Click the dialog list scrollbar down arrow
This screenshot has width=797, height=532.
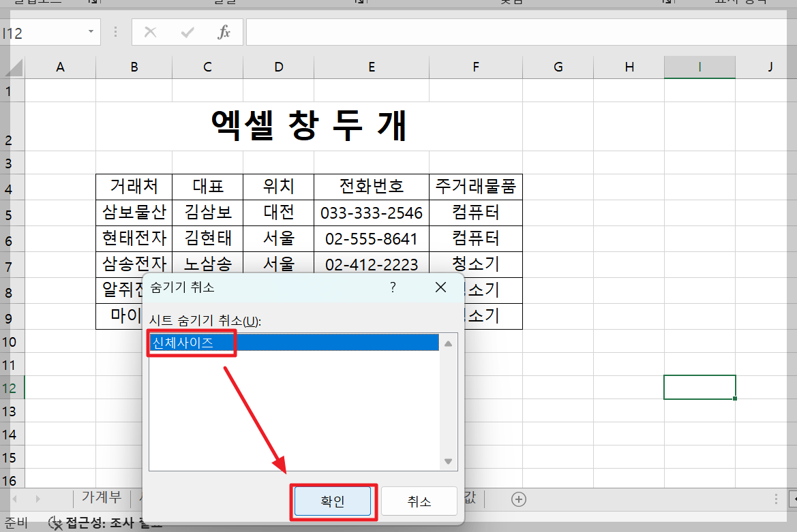pyautogui.click(x=448, y=461)
